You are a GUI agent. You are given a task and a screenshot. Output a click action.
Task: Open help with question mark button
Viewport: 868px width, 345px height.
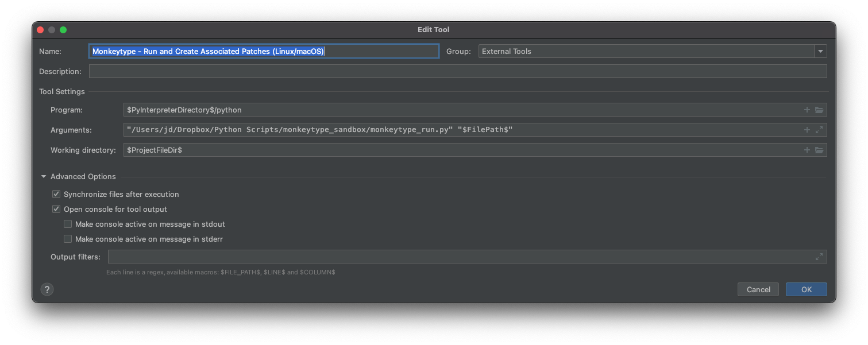47,289
